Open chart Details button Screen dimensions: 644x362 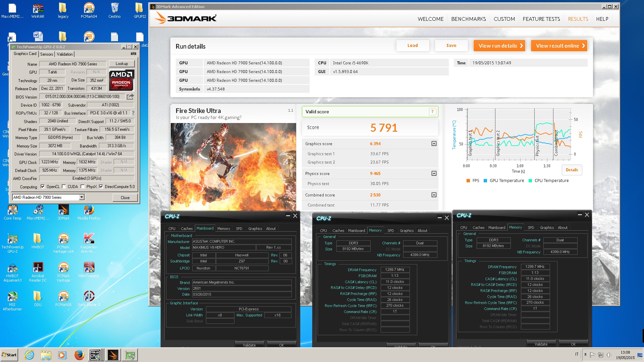coord(572,170)
